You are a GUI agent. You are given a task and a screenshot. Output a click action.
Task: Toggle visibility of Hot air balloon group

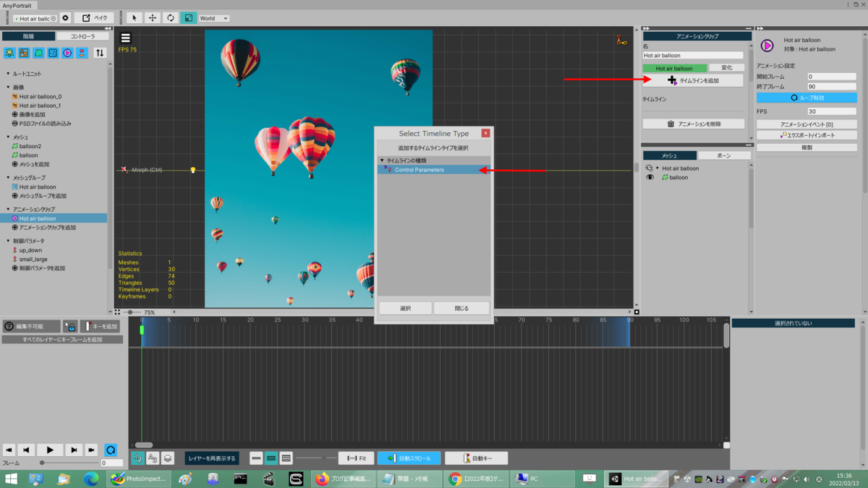(x=649, y=168)
